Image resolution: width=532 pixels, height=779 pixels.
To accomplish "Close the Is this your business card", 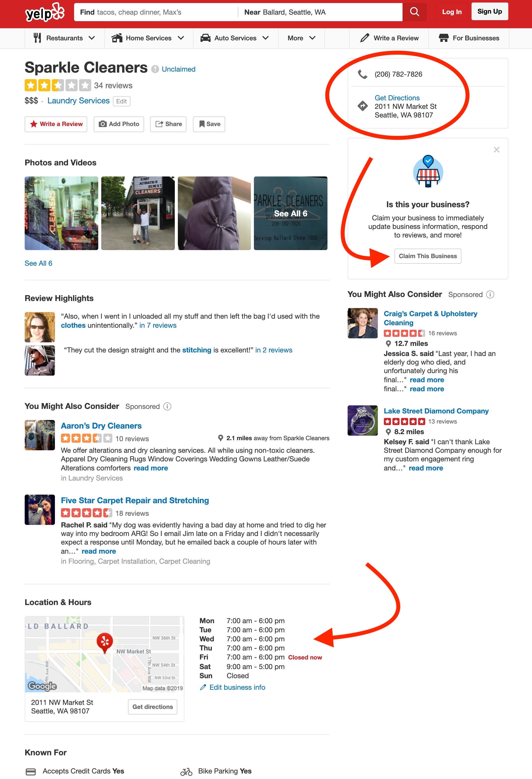I will (x=496, y=150).
